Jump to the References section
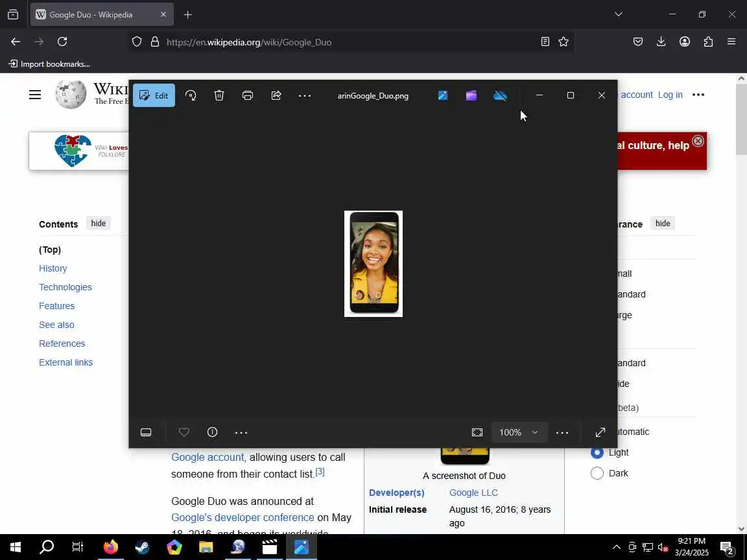The width and height of the screenshot is (747, 560). tap(62, 344)
